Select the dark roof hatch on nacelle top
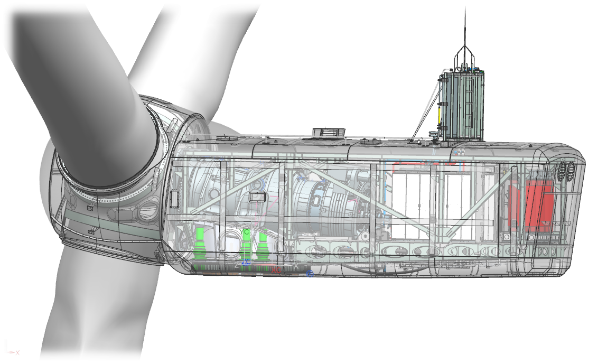Screen dimensions: 607x364 click(x=328, y=132)
